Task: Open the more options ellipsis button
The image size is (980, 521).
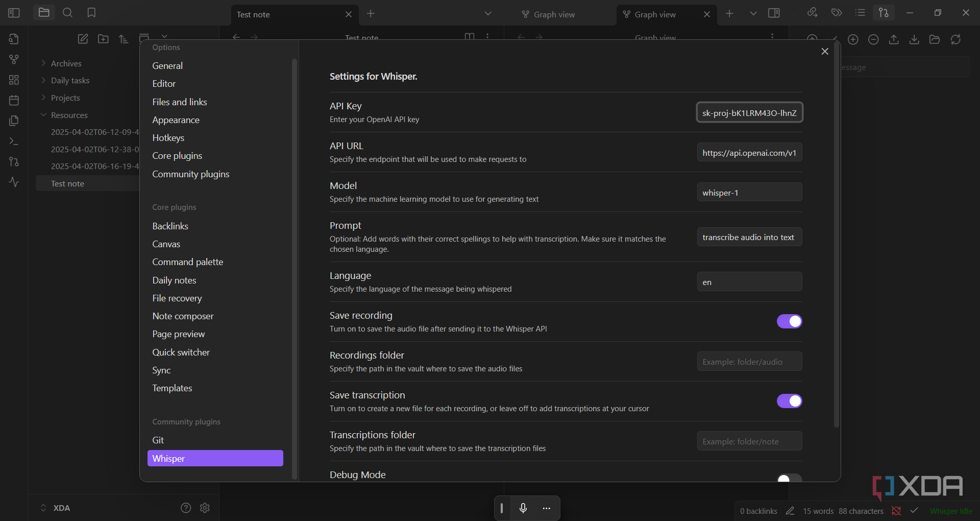Action: 547,508
